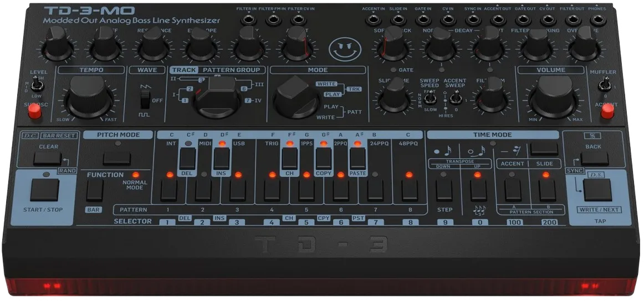Click the C♯ DEL key

pyautogui.click(x=187, y=159)
